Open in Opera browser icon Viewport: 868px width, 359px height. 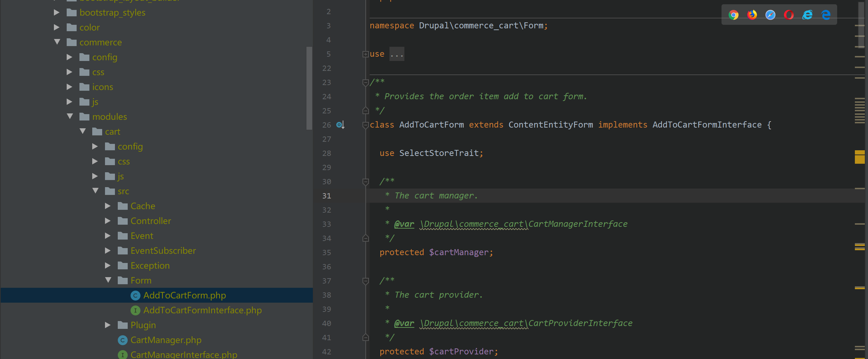[789, 15]
